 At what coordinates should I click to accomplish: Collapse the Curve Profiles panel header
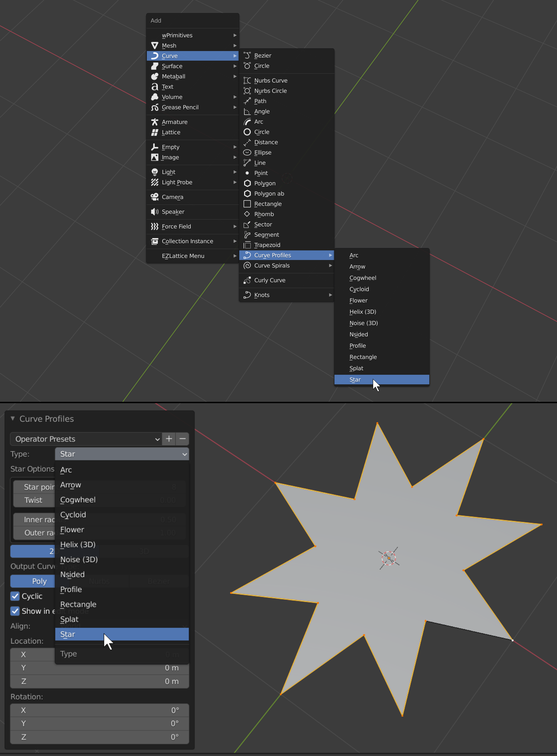pyautogui.click(x=12, y=418)
